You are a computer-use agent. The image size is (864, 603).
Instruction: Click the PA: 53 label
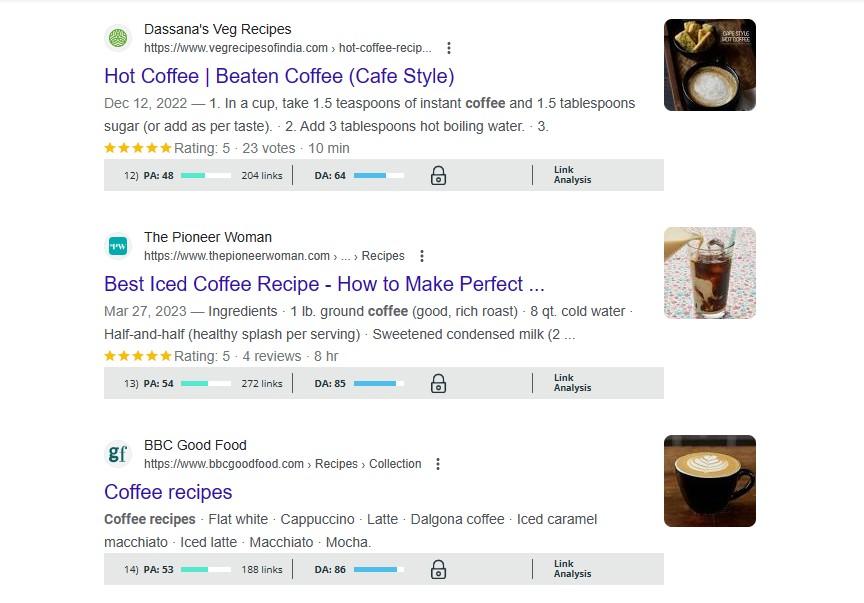pos(158,569)
